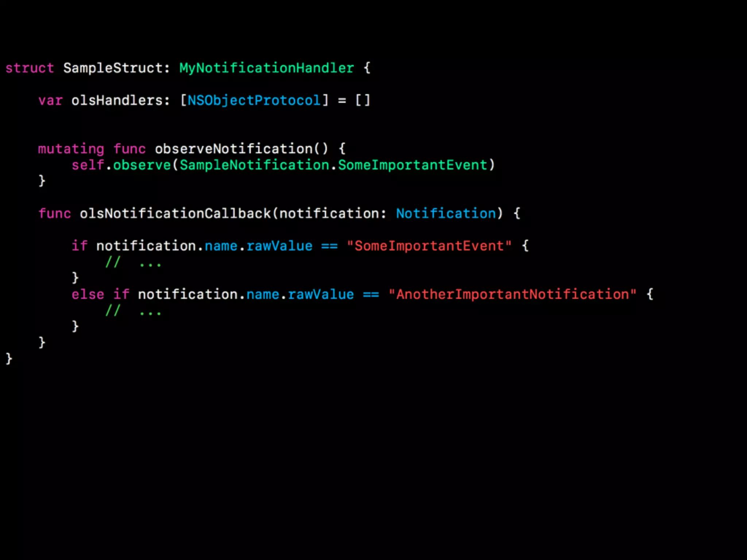Viewport: 747px width, 560px height.
Task: Select observeNotification function name
Action: coord(233,149)
